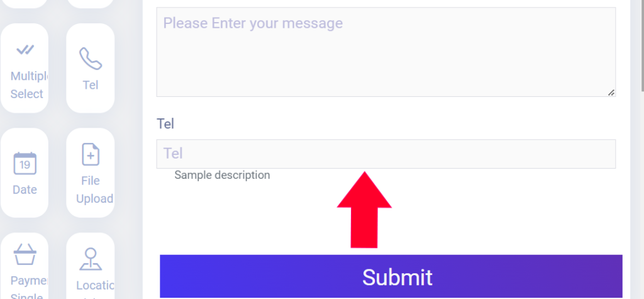The height and width of the screenshot is (299, 644).
Task: Click the 'Payment Single' card label text
Action: point(29,289)
